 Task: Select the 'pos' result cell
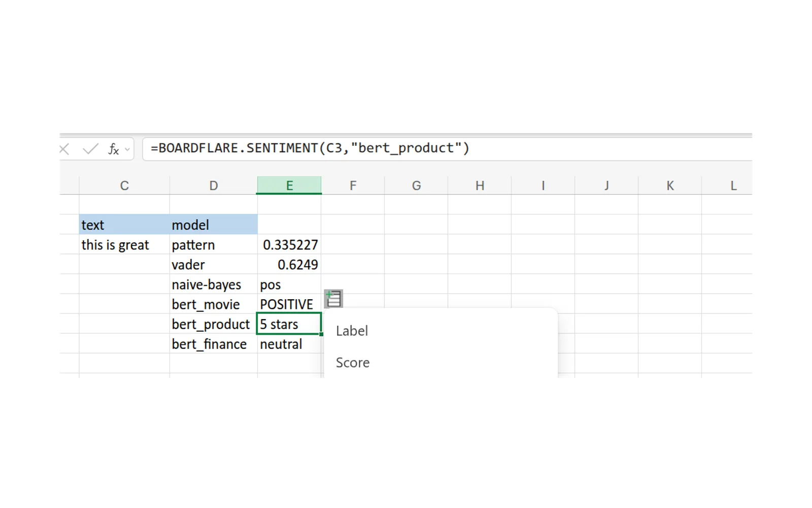(289, 284)
